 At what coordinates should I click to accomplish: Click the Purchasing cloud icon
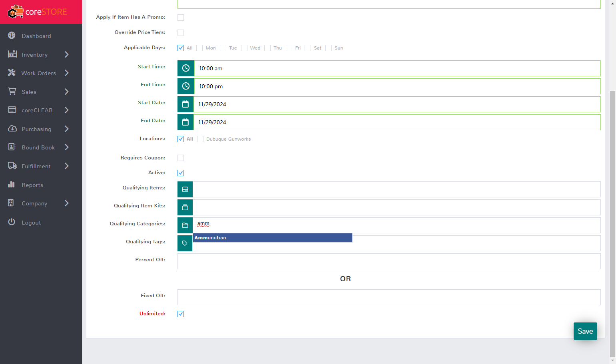12,129
